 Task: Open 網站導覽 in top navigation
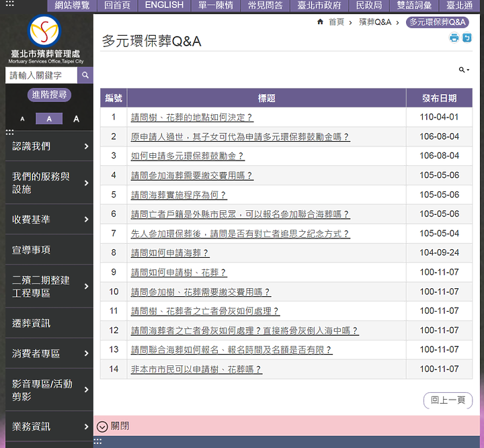click(72, 5)
